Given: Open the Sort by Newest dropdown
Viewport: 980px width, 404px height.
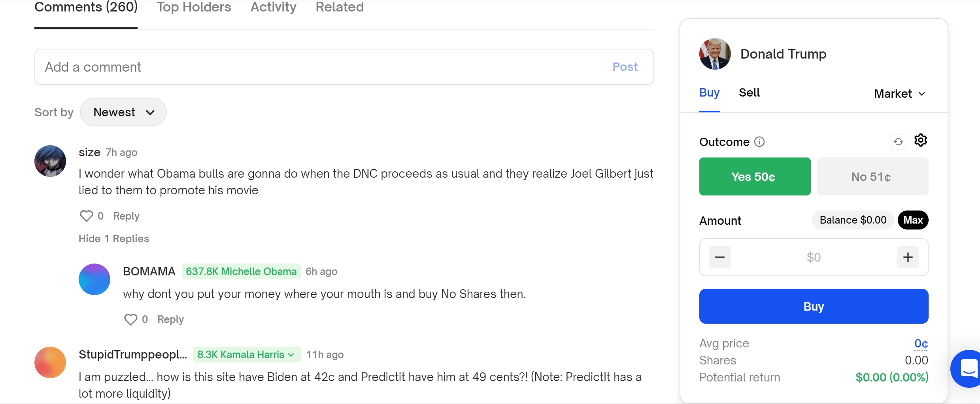Looking at the screenshot, I should (x=123, y=112).
